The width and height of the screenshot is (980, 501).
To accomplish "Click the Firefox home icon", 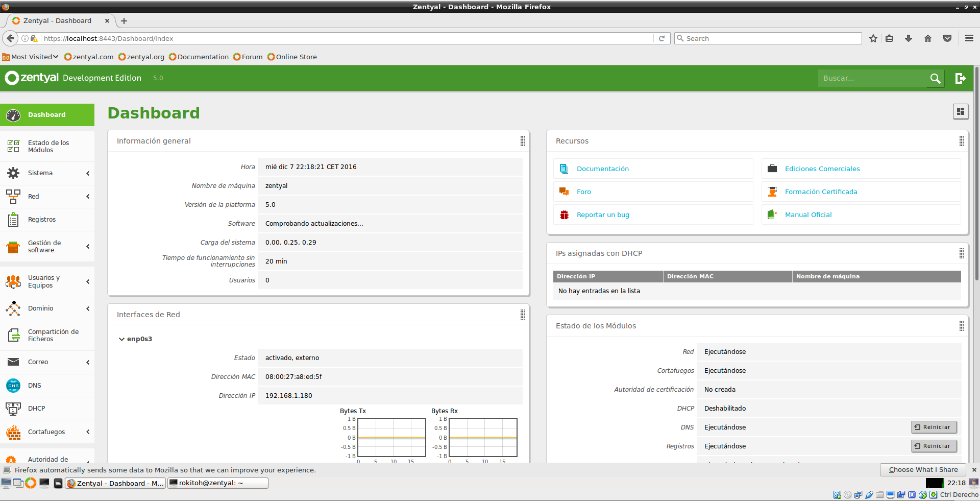I will click(927, 38).
